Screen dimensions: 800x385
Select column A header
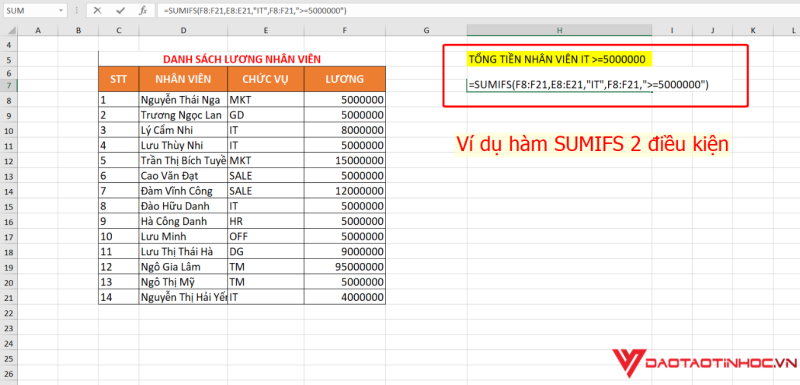(38, 31)
